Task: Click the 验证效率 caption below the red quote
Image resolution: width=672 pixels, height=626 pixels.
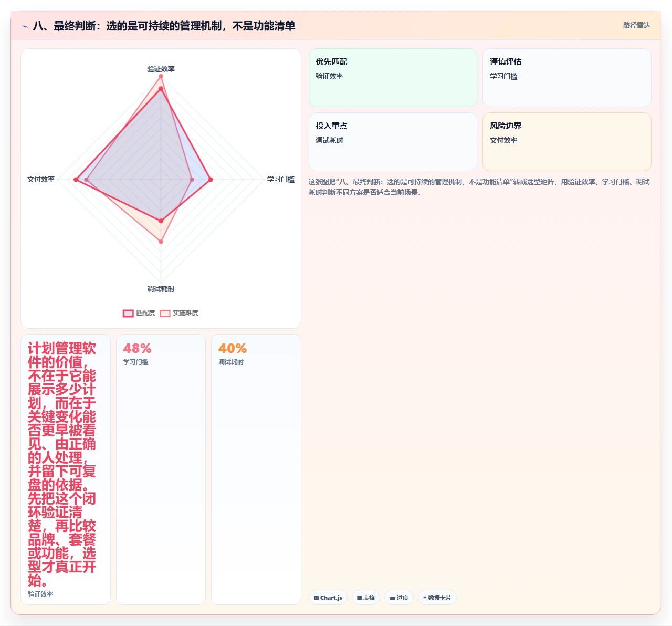Action: 40,594
